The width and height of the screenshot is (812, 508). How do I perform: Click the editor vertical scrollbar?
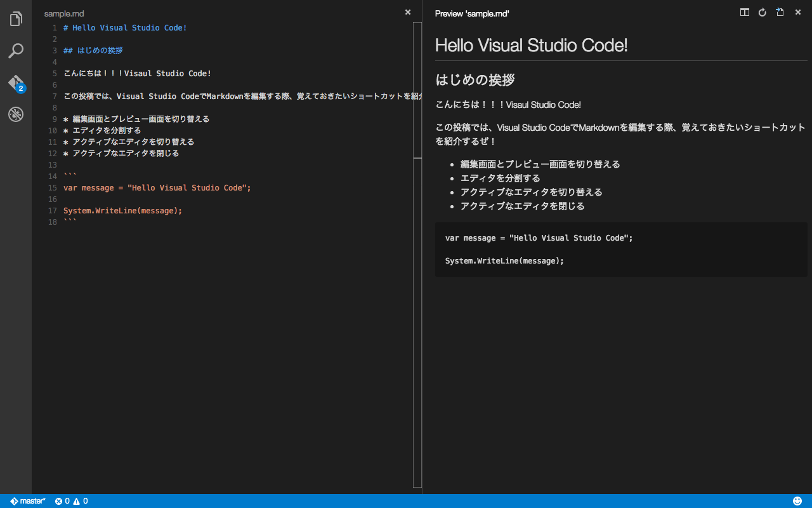click(417, 255)
